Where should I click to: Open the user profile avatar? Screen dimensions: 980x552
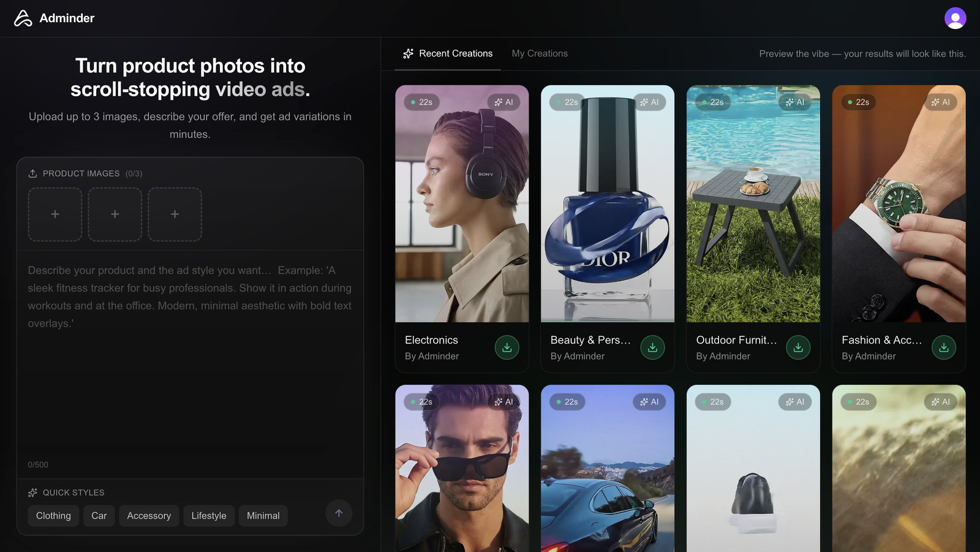pyautogui.click(x=955, y=18)
